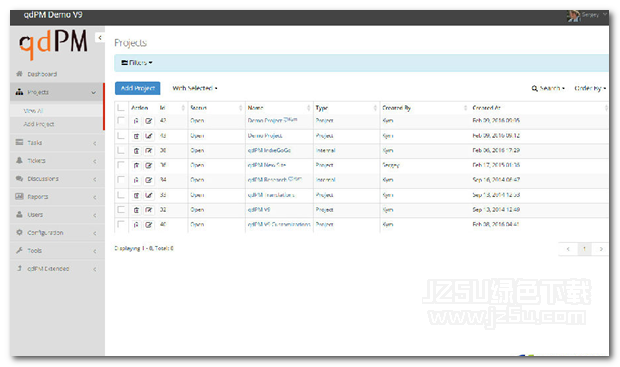620x367 pixels.
Task: Select the qdPM IndieGoGo row checkbox
Action: tap(121, 150)
